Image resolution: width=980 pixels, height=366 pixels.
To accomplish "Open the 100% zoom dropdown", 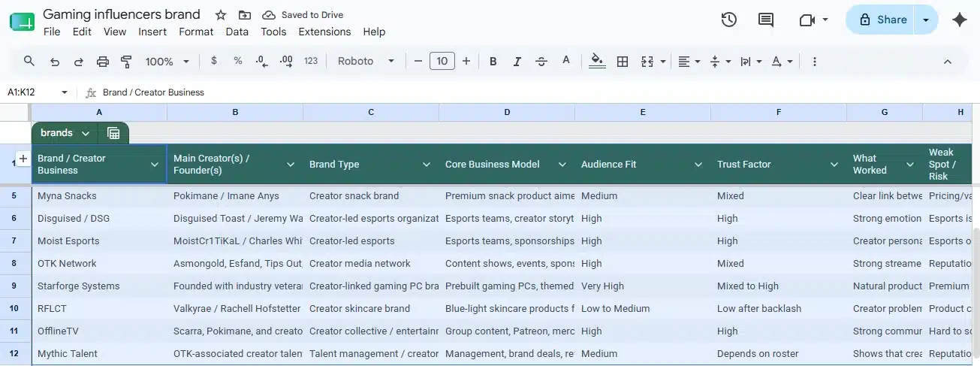I will click(167, 62).
